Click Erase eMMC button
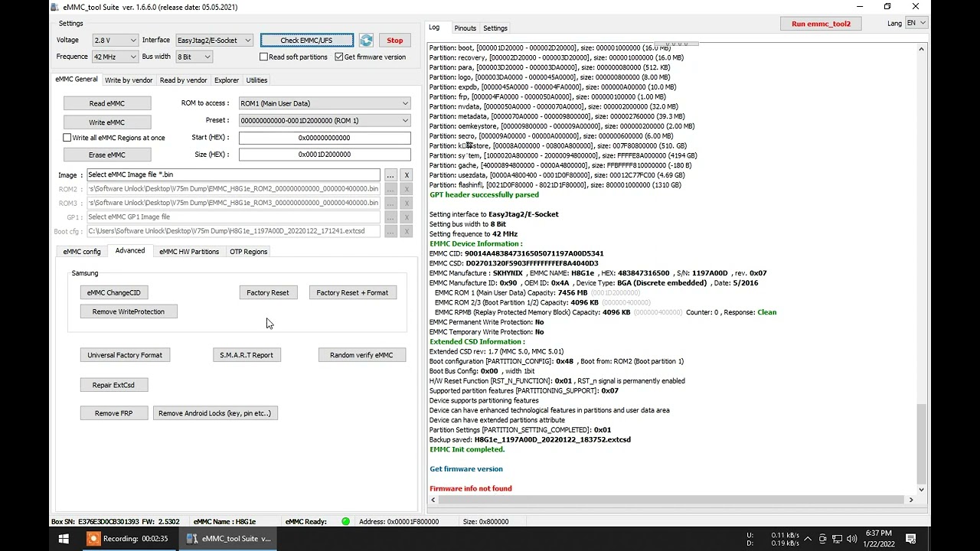Viewport: 980px width, 551px height. pyautogui.click(x=107, y=155)
